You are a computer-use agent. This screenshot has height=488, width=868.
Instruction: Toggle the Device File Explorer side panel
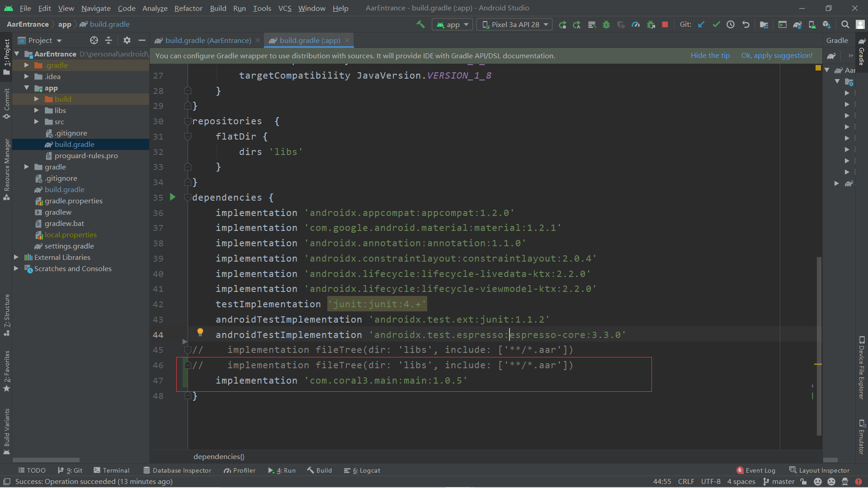(x=862, y=368)
